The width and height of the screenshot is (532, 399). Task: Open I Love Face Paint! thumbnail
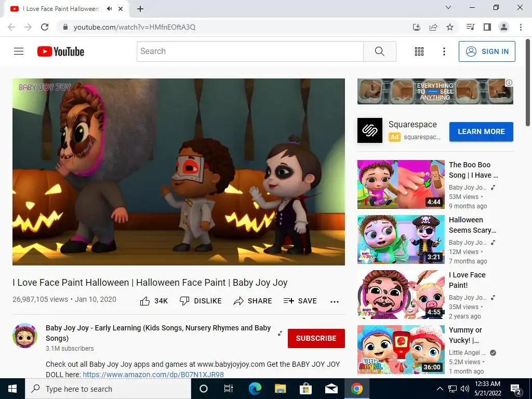(401, 295)
